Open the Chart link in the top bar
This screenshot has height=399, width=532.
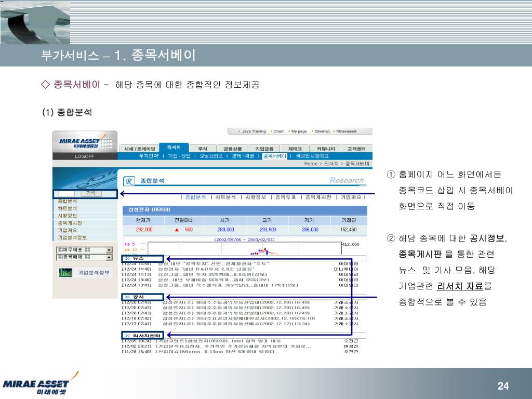pos(277,131)
